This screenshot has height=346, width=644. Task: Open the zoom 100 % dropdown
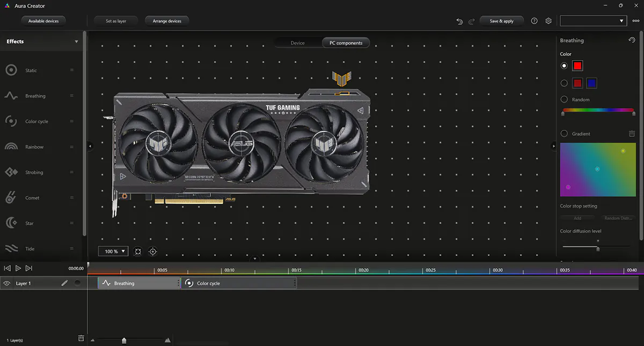pyautogui.click(x=113, y=251)
